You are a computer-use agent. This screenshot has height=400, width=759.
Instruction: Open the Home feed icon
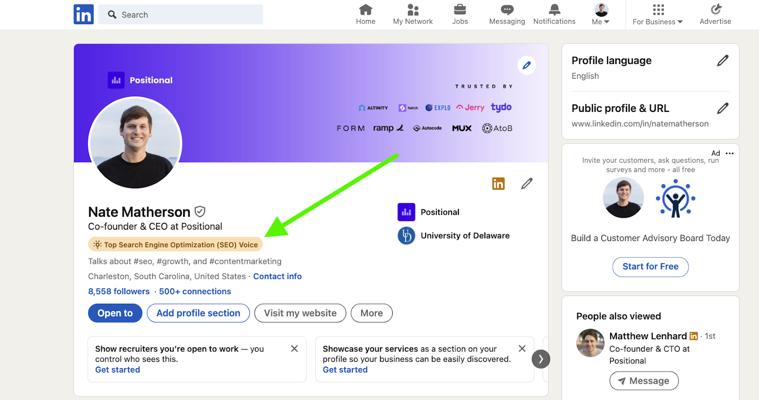tap(366, 10)
